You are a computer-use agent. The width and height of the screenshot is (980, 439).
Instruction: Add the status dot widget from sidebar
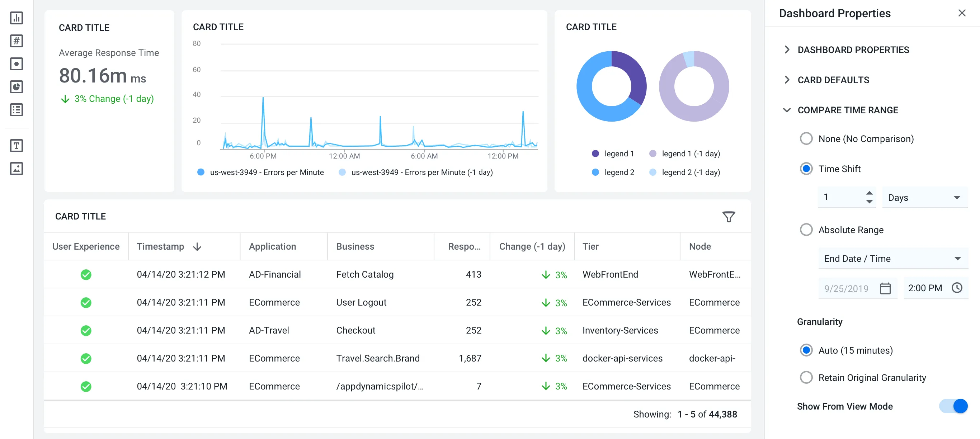point(17,64)
